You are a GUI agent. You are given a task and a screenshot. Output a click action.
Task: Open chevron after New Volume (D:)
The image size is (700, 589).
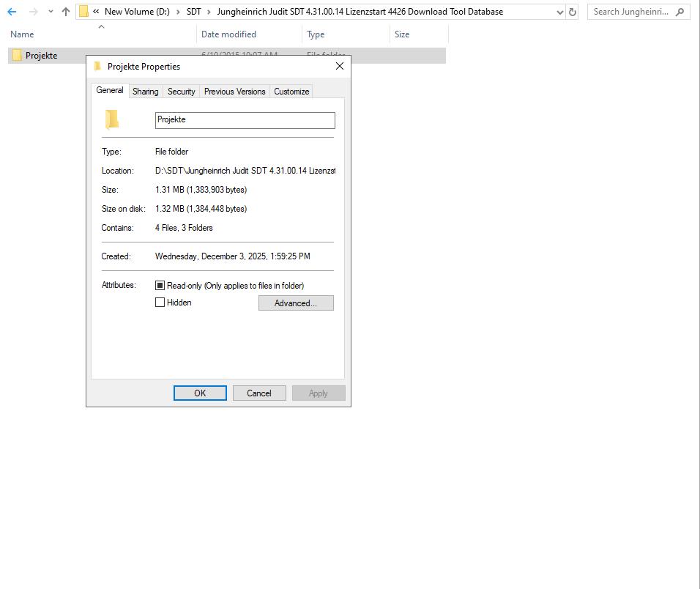coord(178,12)
